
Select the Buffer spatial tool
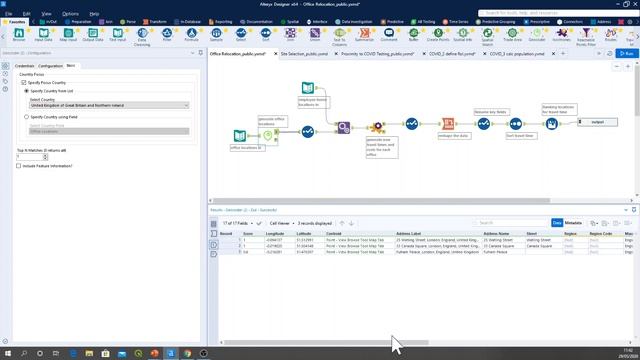tap(413, 34)
